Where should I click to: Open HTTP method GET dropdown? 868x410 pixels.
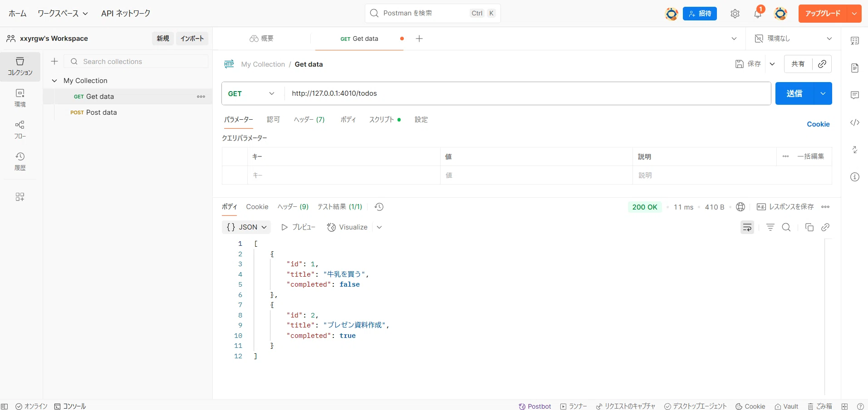click(253, 93)
